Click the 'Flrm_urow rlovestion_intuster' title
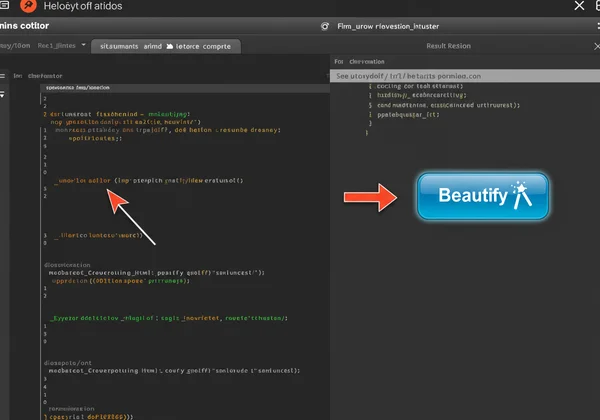 click(x=388, y=26)
